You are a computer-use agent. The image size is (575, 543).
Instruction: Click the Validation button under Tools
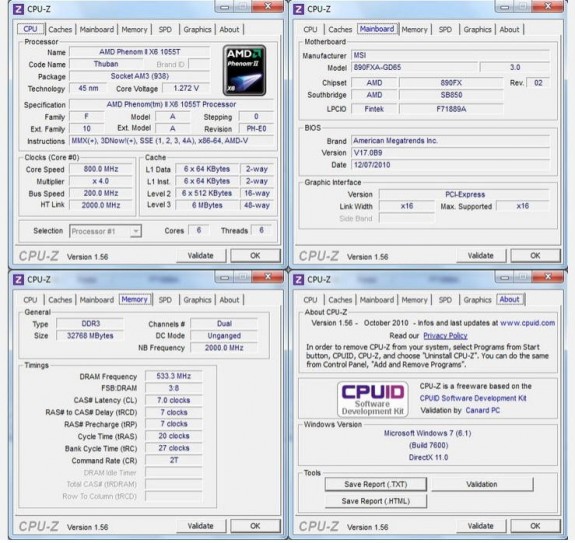482,484
